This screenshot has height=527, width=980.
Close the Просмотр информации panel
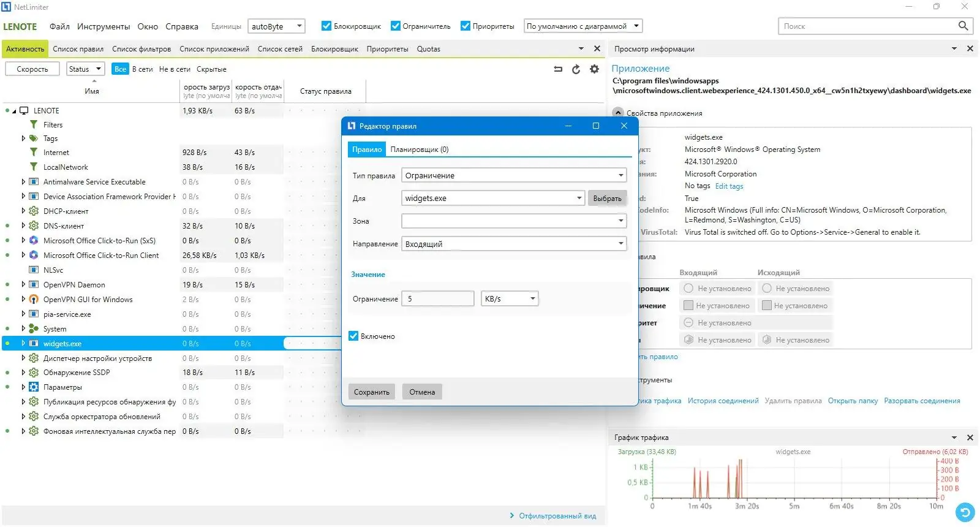[x=970, y=48]
